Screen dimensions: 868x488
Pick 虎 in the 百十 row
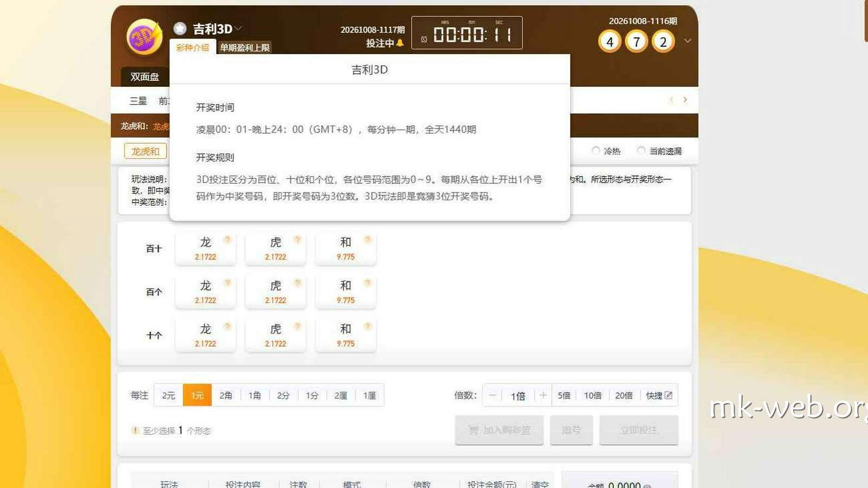coord(276,248)
